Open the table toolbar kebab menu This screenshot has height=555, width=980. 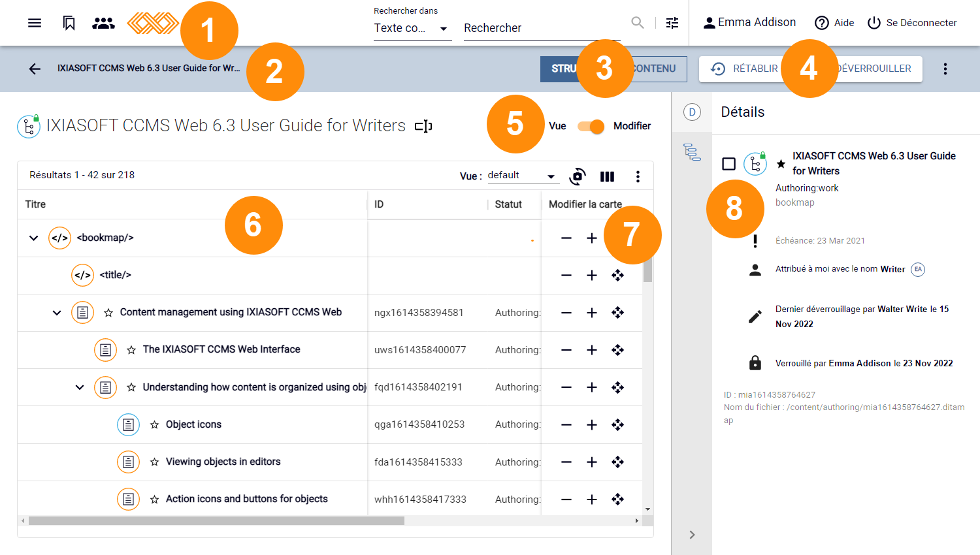point(638,176)
